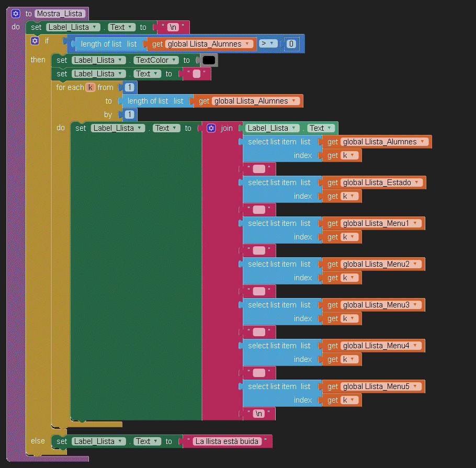The height and width of the screenshot is (468, 476).
Task: Open the greater-than comparison operator dropdown
Action: pyautogui.click(x=268, y=44)
